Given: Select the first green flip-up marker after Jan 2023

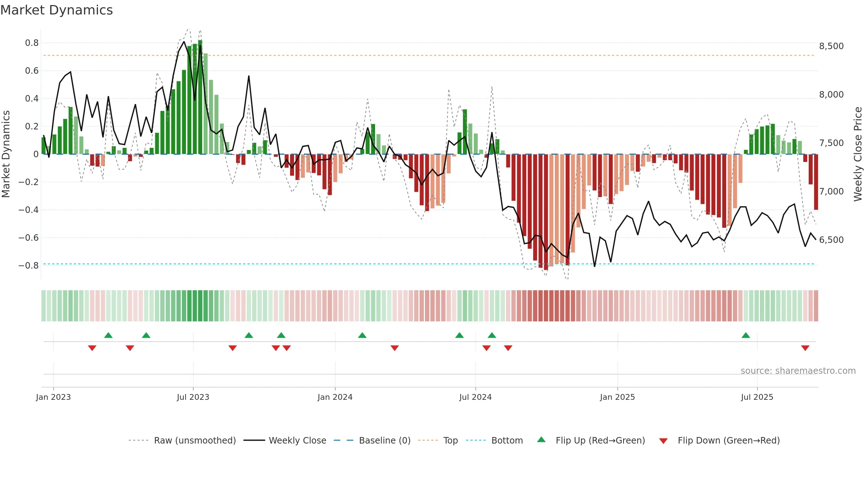Looking at the screenshot, I should [x=109, y=335].
